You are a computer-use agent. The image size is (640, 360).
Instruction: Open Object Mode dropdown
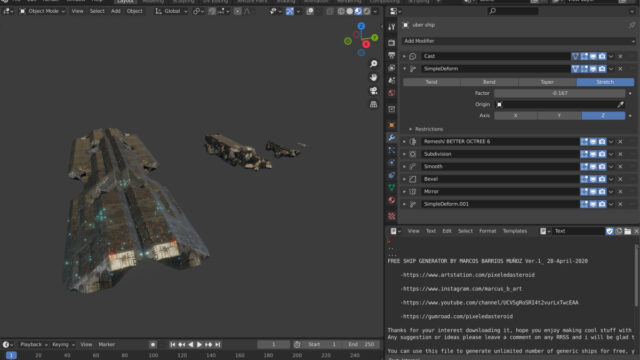[43, 11]
